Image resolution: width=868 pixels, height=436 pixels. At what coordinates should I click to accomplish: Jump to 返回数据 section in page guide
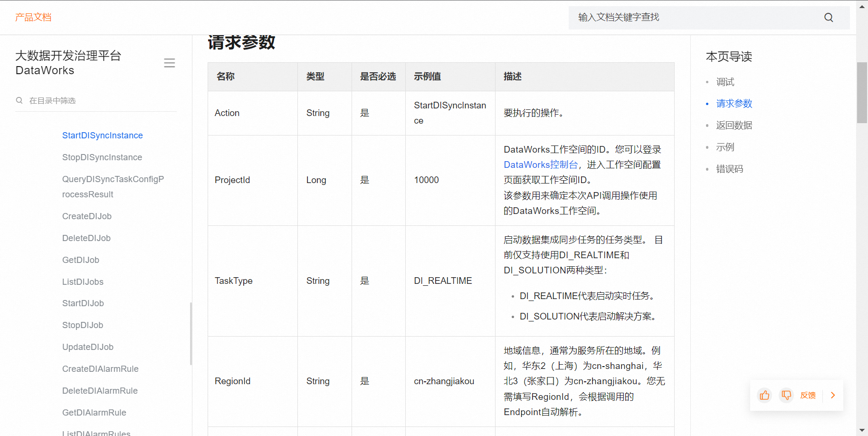click(x=734, y=126)
